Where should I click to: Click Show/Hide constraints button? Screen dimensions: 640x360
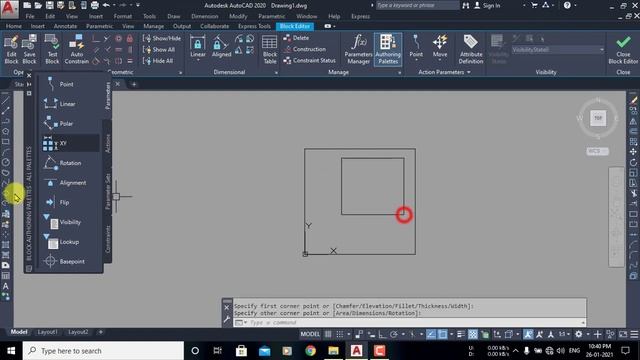point(162,38)
